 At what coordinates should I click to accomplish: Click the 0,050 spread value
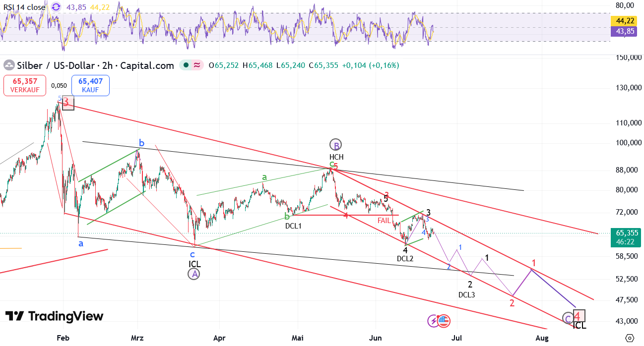(x=59, y=85)
